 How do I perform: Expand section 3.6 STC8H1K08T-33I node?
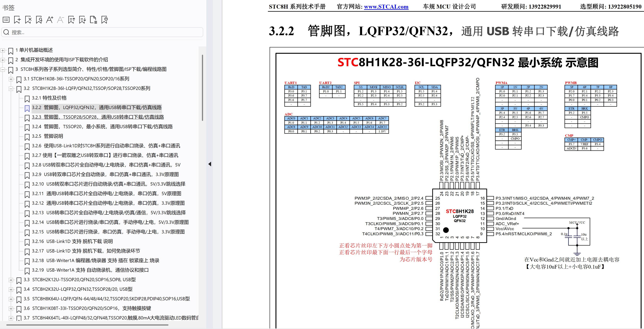tap(11, 309)
